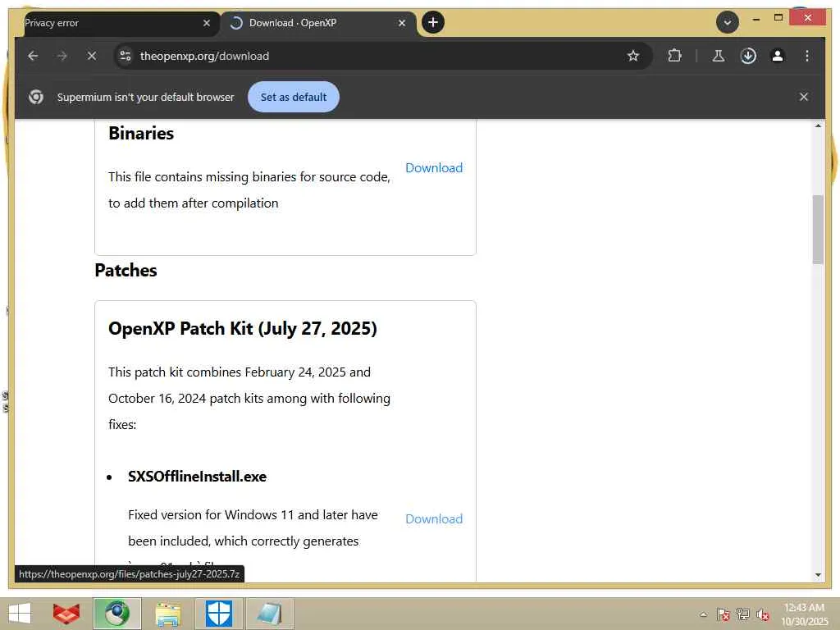Close the Privacy error tab
Viewport: 840px width, 630px height.
(x=207, y=23)
